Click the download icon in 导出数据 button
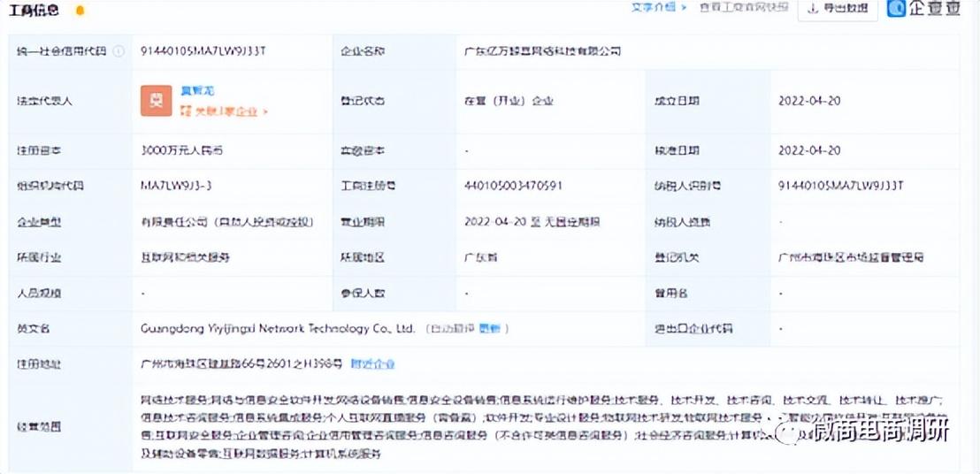Image resolution: width=980 pixels, height=474 pixels. pyautogui.click(x=811, y=9)
